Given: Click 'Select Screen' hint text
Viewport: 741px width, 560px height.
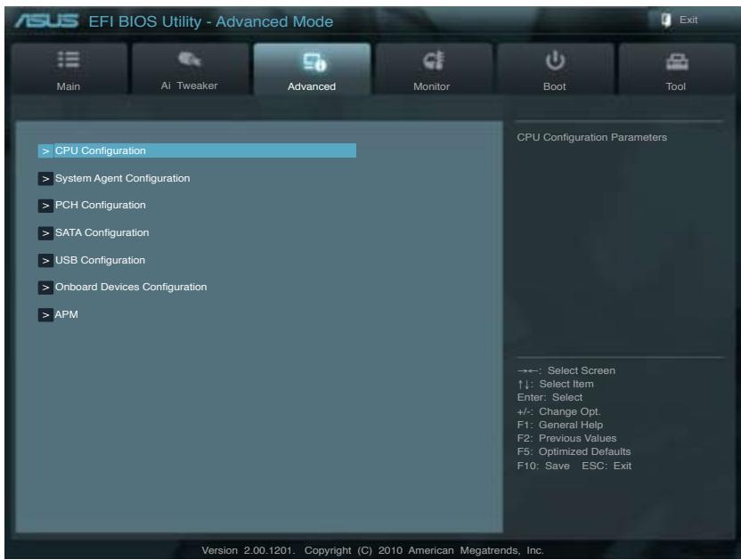Looking at the screenshot, I should tap(582, 370).
